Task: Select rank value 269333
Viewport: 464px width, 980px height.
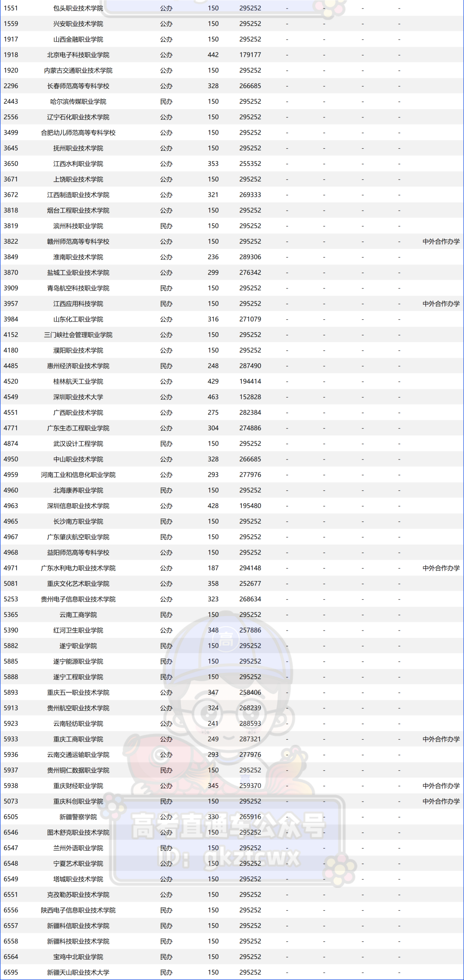Action: pyautogui.click(x=250, y=195)
